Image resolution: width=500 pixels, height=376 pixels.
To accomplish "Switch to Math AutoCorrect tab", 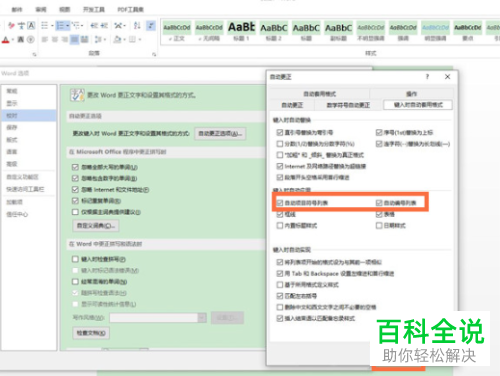I will (348, 105).
